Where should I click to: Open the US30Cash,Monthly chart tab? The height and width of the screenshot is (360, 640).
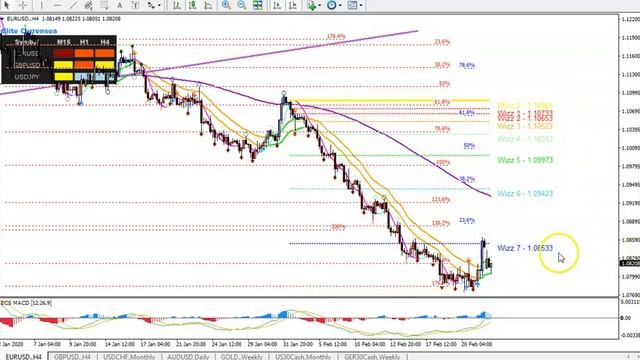(303, 357)
